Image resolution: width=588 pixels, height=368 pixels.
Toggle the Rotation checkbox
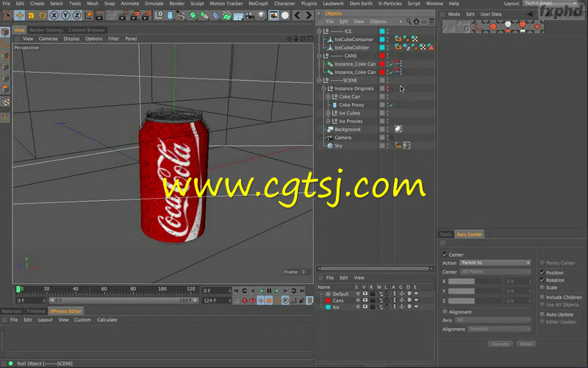(542, 280)
